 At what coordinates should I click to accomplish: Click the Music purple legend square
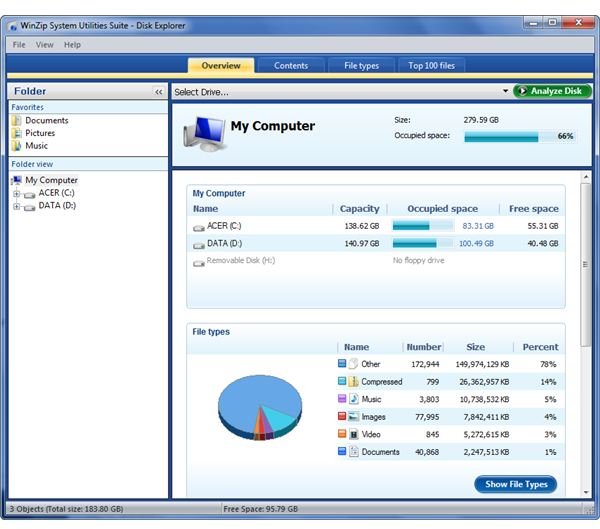tap(342, 398)
